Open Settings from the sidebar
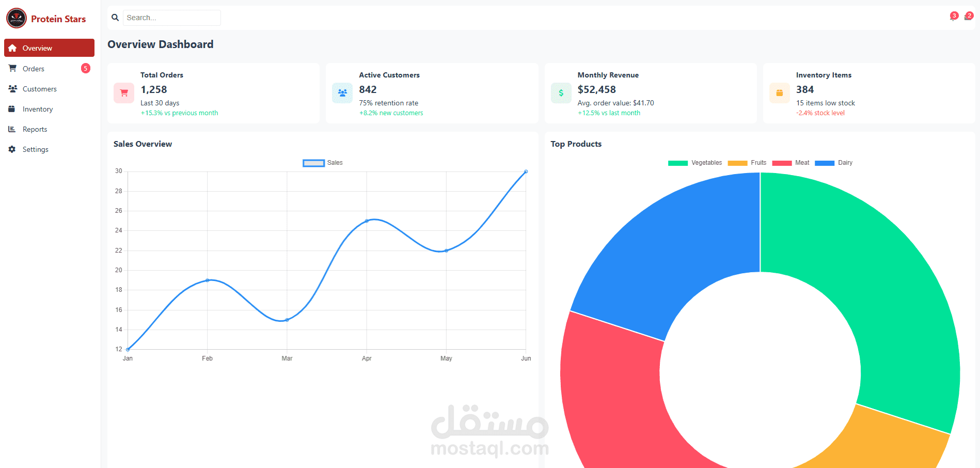Viewport: 980px width, 468px height. point(49,149)
